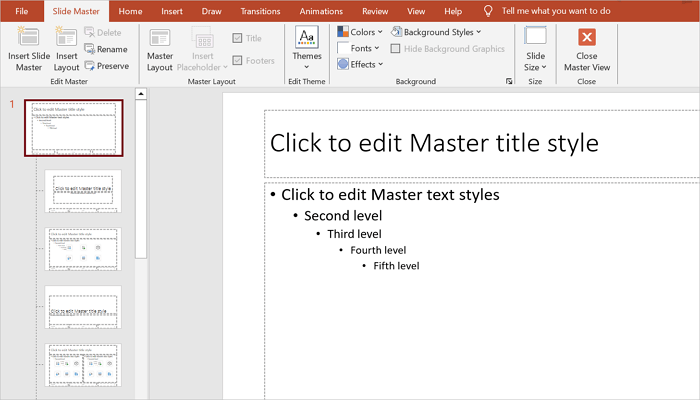Open the Draw tab
The height and width of the screenshot is (400, 700).
coord(212,11)
